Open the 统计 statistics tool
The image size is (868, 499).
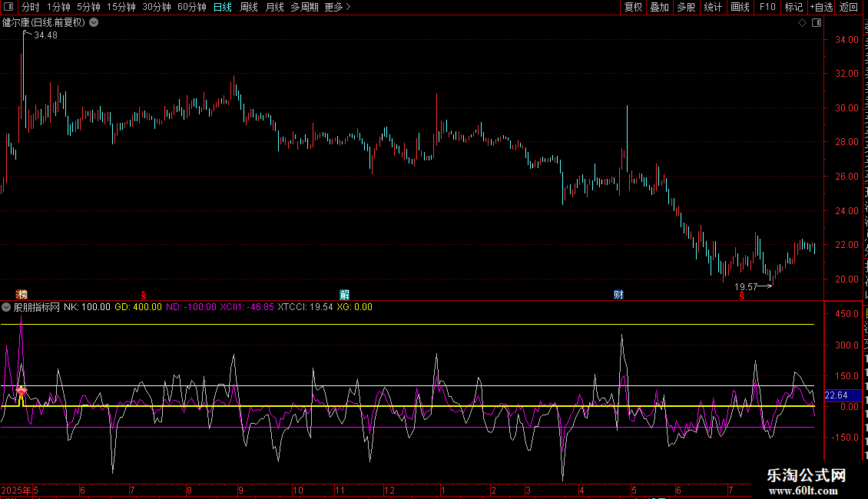click(x=712, y=7)
